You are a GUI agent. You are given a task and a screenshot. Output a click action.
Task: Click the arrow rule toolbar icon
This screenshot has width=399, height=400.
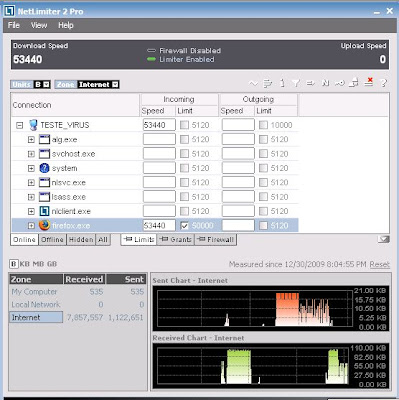[x=310, y=83]
